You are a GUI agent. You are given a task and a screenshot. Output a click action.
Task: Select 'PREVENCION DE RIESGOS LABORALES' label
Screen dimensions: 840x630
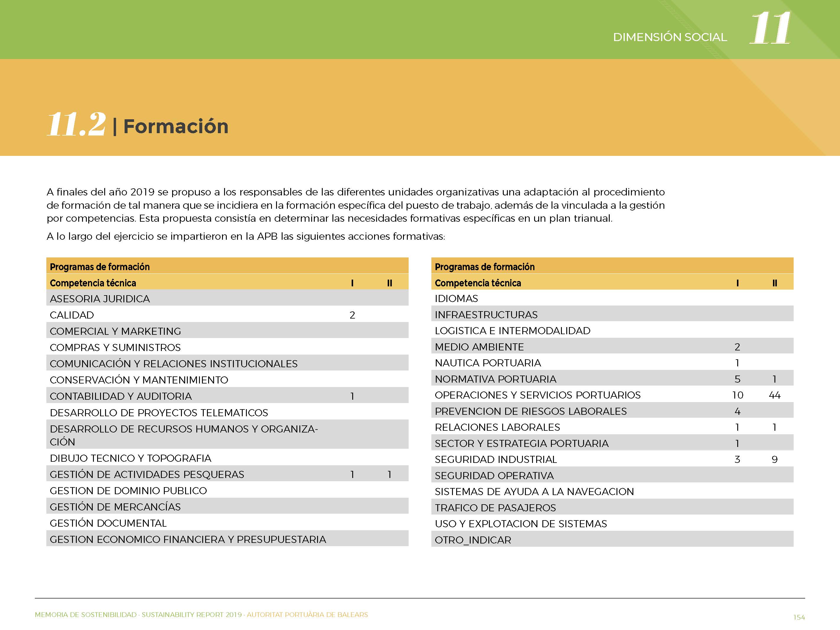(531, 411)
